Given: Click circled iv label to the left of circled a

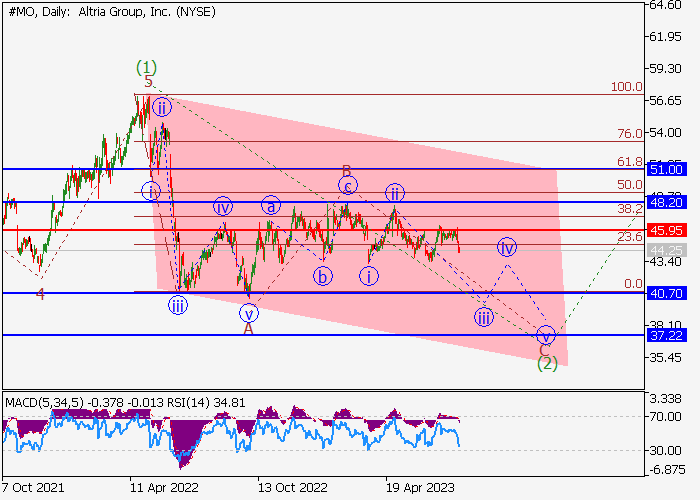Looking at the screenshot, I should pyautogui.click(x=222, y=207).
